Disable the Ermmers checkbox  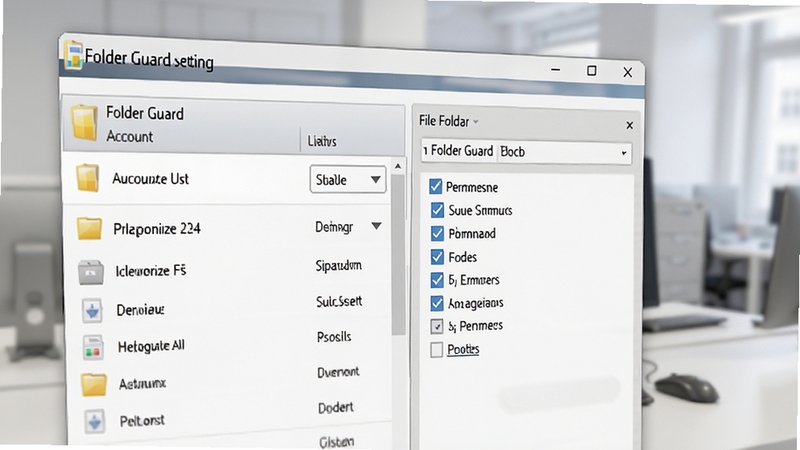coord(437,280)
